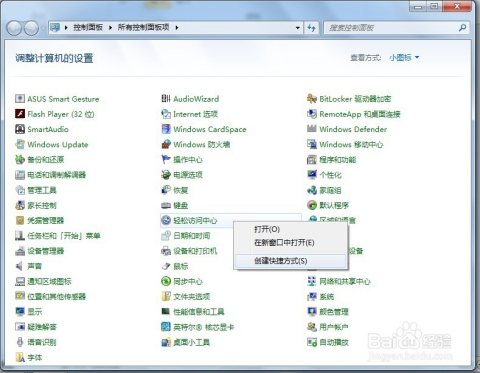Click the Internet 选项 icon
The height and width of the screenshot is (373, 480).
[x=166, y=114]
